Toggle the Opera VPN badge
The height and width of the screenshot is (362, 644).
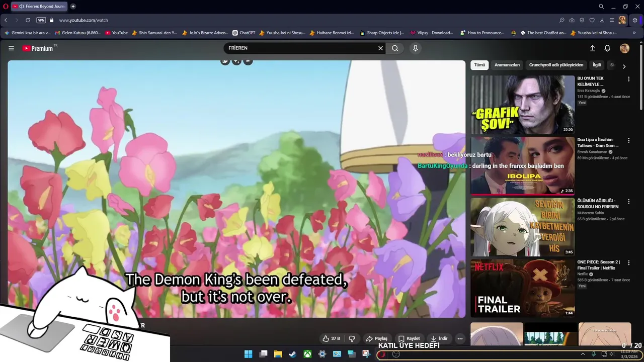(x=41, y=20)
